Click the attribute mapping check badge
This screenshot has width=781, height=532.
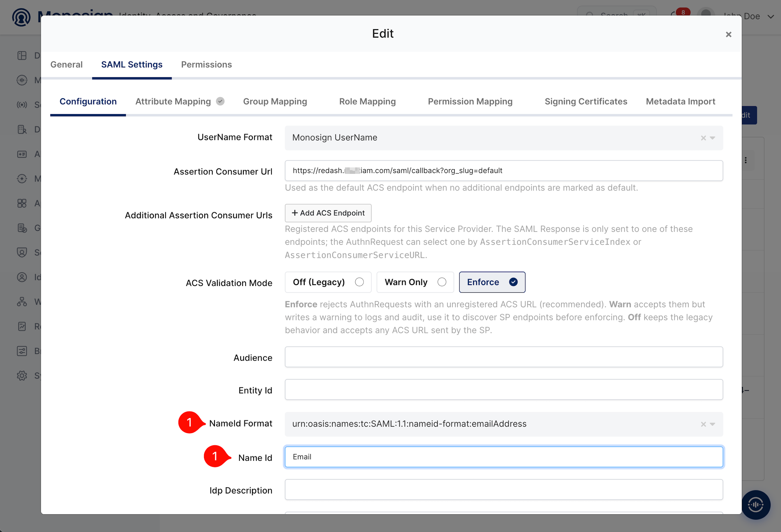(x=220, y=101)
